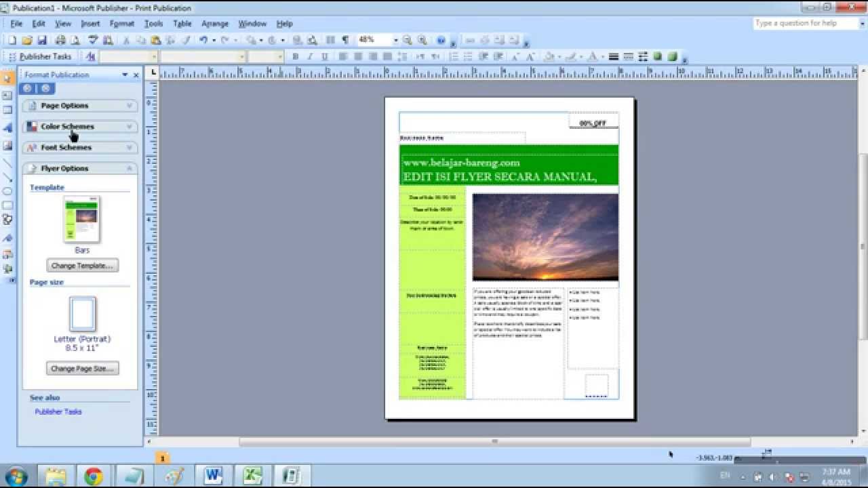Screen dimensions: 868x488
Task: Select the Line drawing tool
Action: pyautogui.click(x=7, y=163)
